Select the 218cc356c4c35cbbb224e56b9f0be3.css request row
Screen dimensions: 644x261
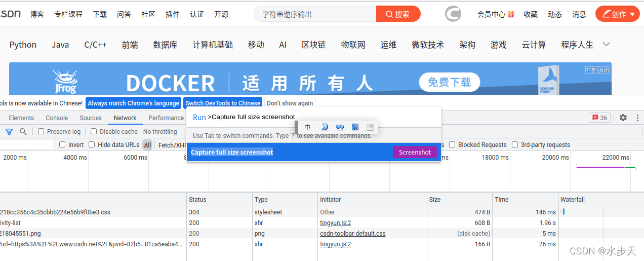click(322, 212)
